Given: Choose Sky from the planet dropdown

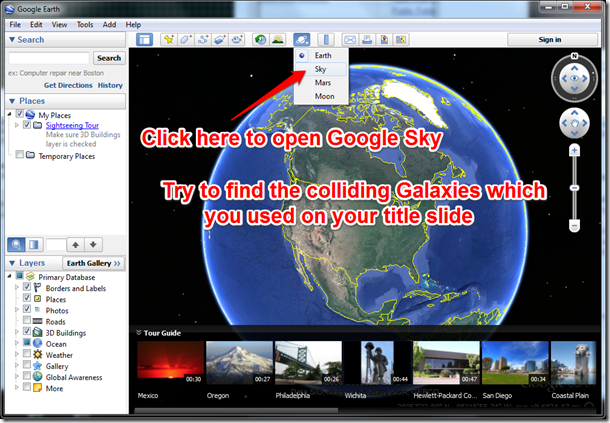Looking at the screenshot, I should coord(321,69).
